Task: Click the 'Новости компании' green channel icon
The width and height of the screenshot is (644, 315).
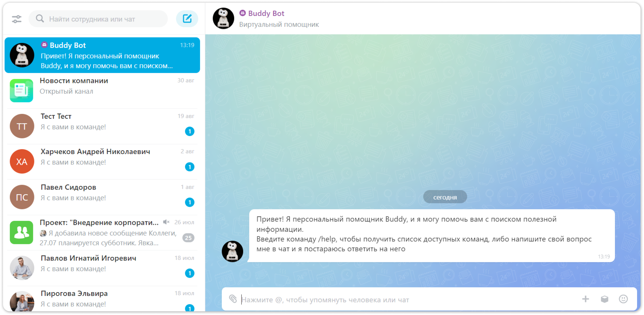Action: click(21, 91)
